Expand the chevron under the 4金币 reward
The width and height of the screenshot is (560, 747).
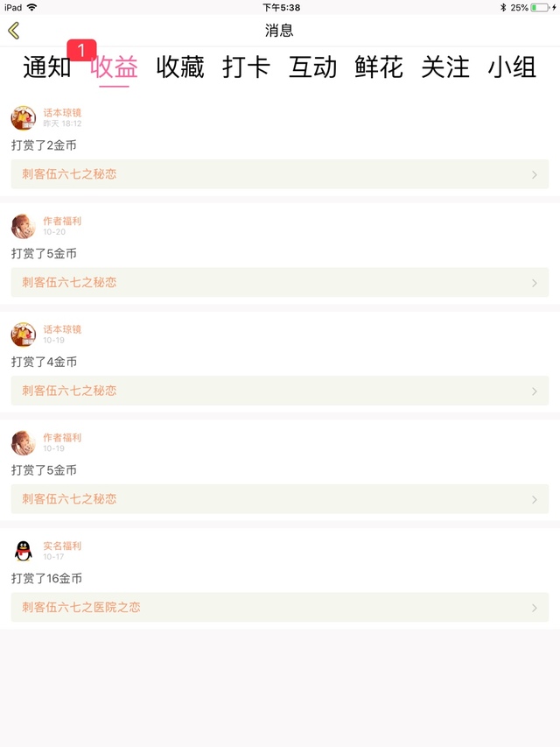pos(535,391)
